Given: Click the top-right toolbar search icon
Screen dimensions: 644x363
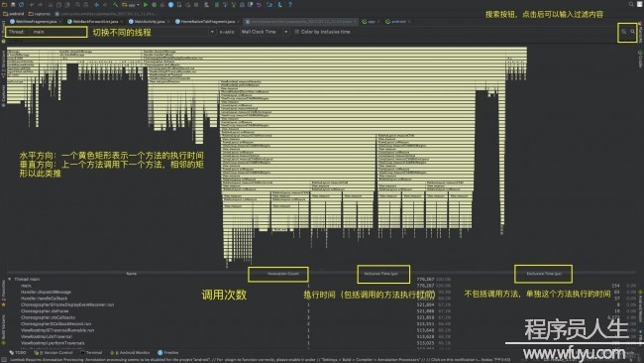Looking at the screenshot, I should tap(631, 5).
